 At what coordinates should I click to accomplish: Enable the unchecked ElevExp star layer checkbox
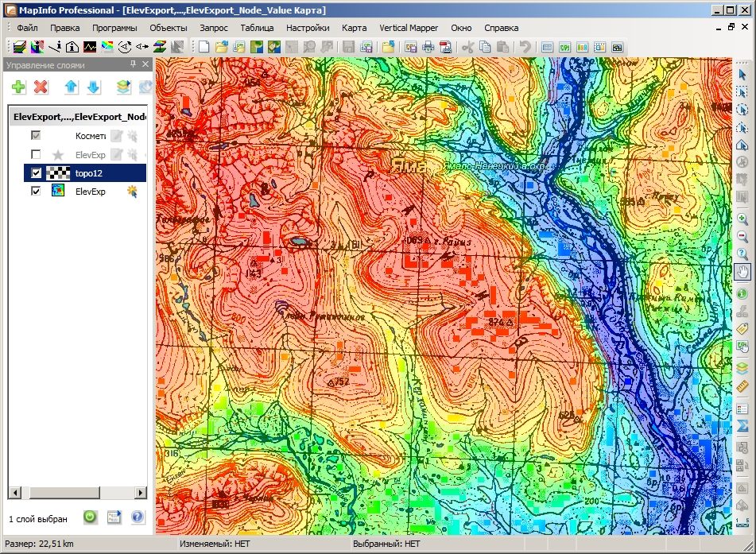tap(36, 154)
